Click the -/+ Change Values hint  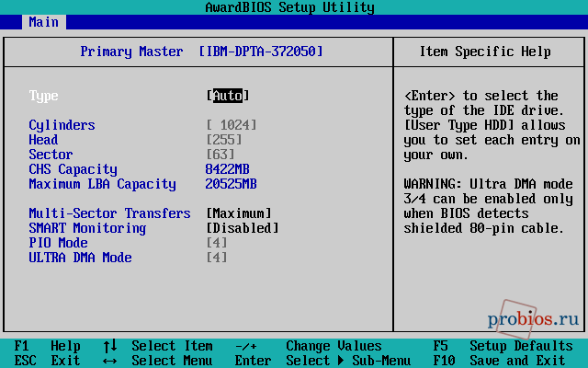pos(309,346)
